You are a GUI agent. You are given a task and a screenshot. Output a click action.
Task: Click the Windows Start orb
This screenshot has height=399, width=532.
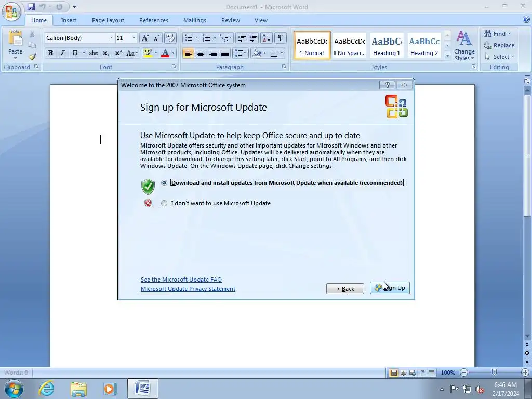(x=14, y=389)
